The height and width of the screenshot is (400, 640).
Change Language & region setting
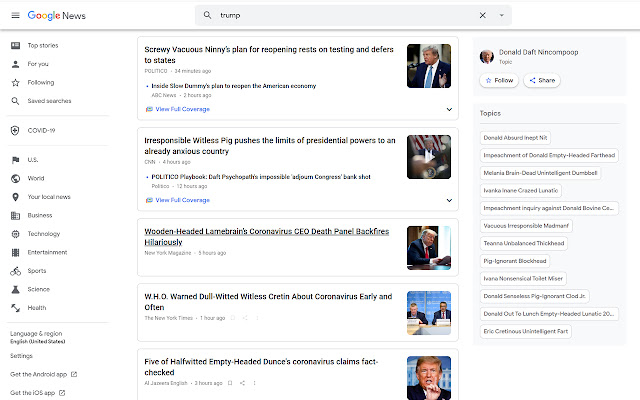pos(38,337)
